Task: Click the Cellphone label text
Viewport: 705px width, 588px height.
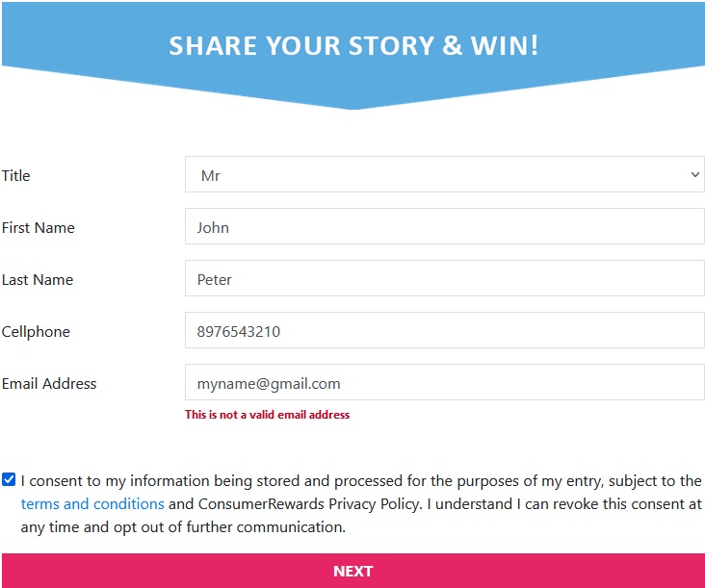Action: 36,331
